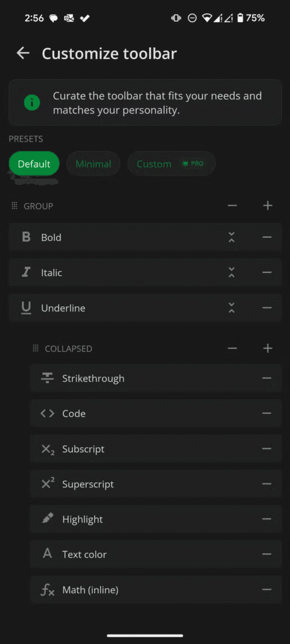
Task: Tap the COLLAPSED drag handle grid
Action: click(36, 348)
